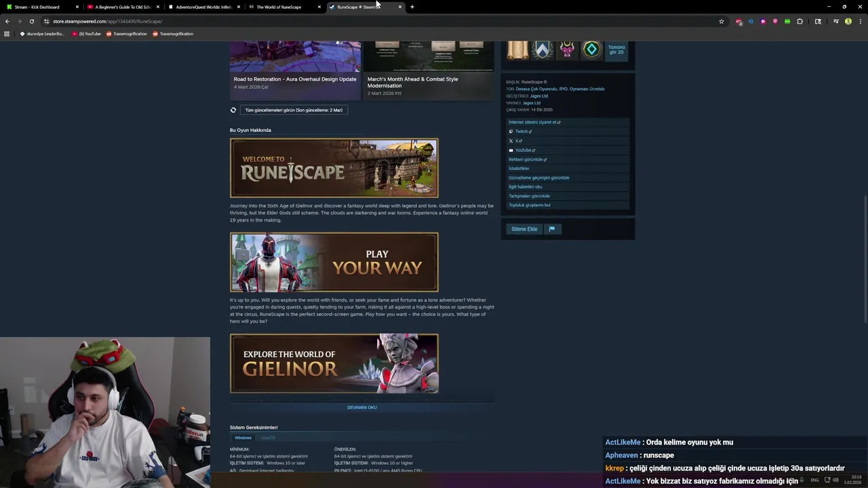Viewport: 868px width, 488px height.
Task: Click the refresh icon beside update history button
Action: click(233, 110)
